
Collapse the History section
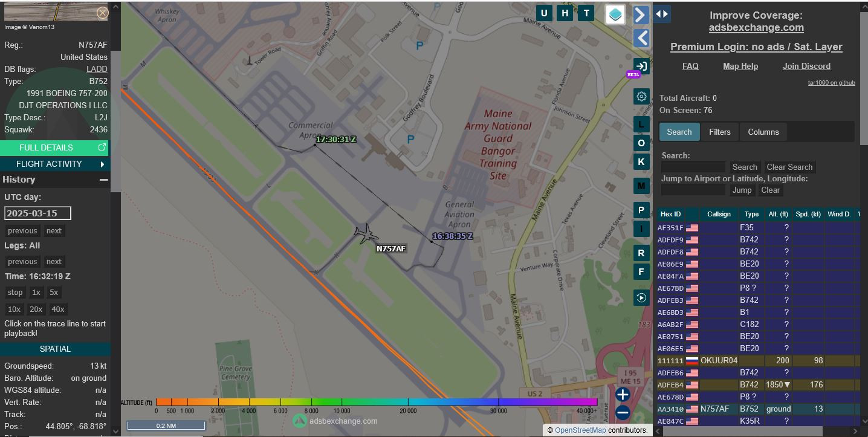pyautogui.click(x=103, y=180)
